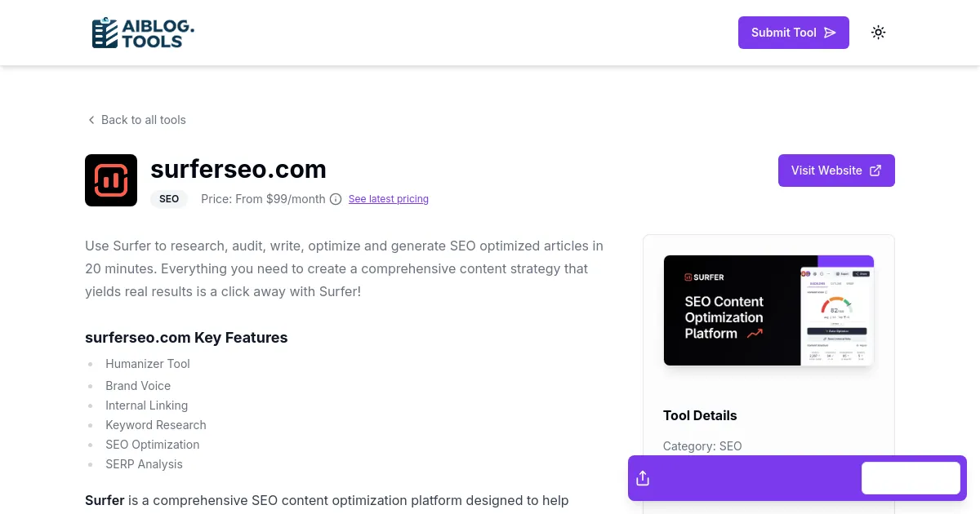The image size is (980, 514).
Task: Click the share icon in purple bar
Action: click(x=643, y=478)
